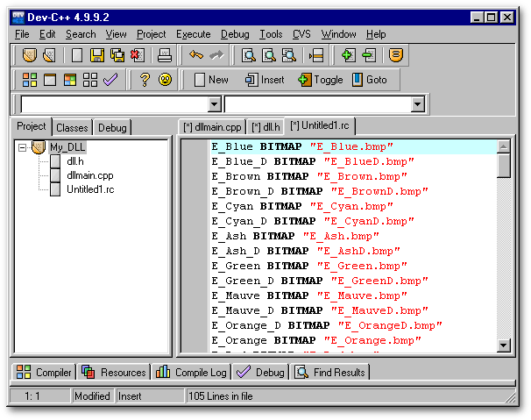Viewport: 531px width, 420px height.
Task: Open the Execute menu
Action: tap(193, 34)
